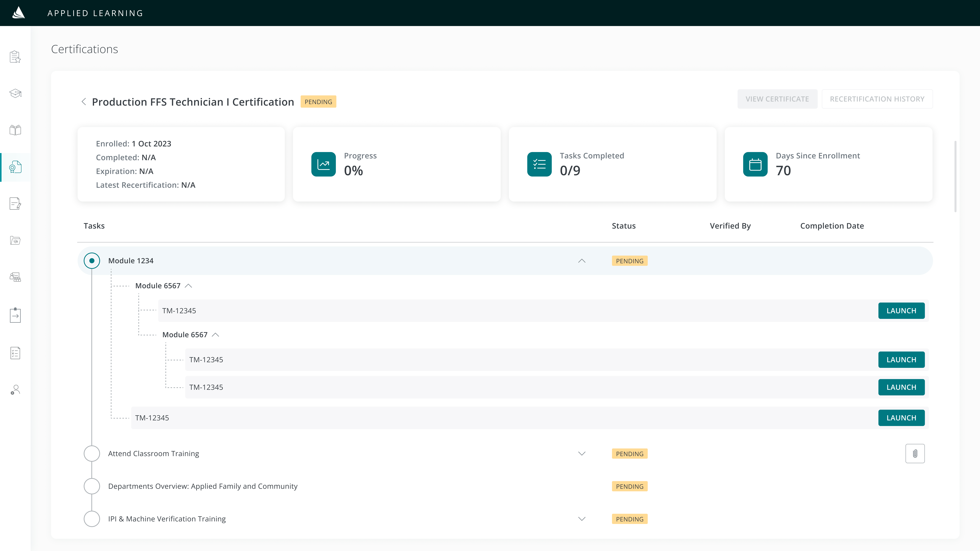
Task: Collapse the first Module 6567 submodule
Action: (x=188, y=286)
